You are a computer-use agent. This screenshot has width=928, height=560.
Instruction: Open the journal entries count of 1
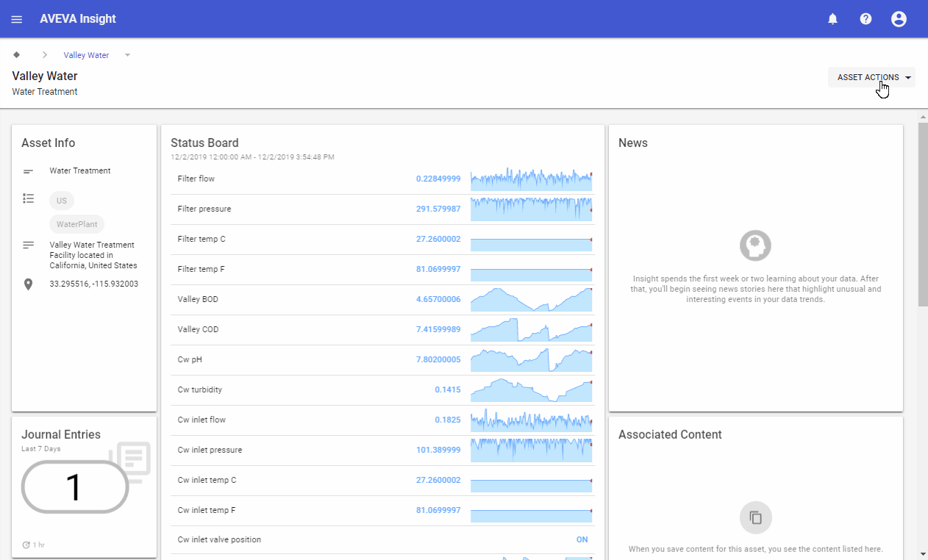pos(74,487)
